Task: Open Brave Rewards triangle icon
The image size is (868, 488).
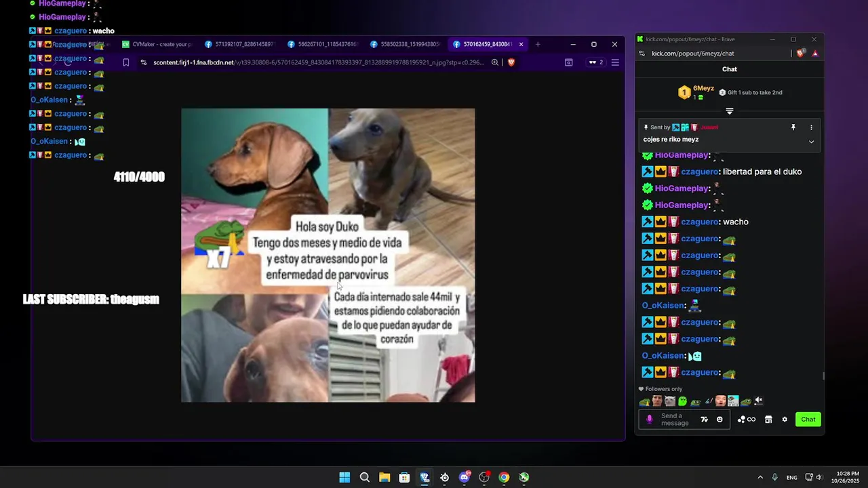Action: point(814,54)
